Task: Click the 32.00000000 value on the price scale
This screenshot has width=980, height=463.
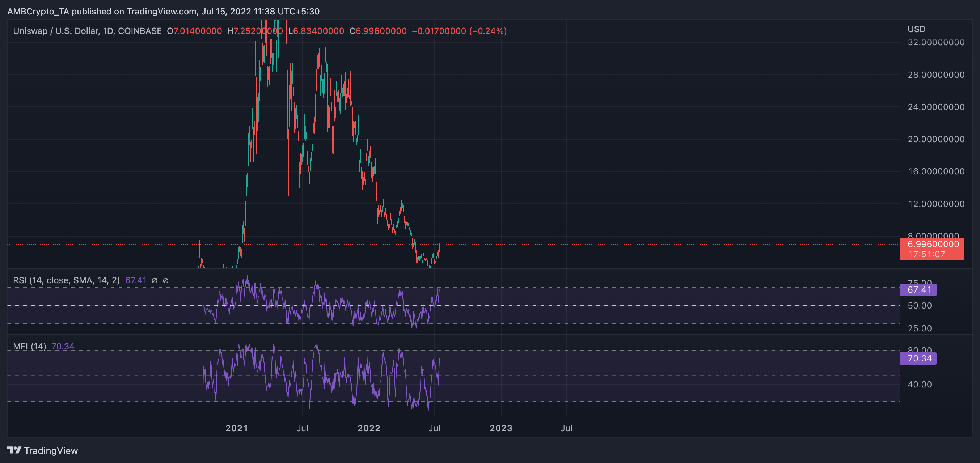Action: coord(938,43)
